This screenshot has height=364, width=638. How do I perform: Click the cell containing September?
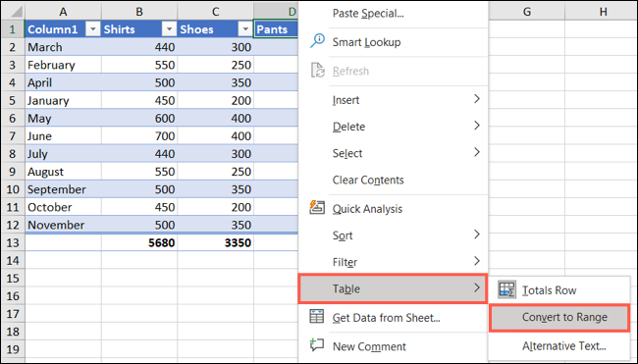(x=63, y=189)
